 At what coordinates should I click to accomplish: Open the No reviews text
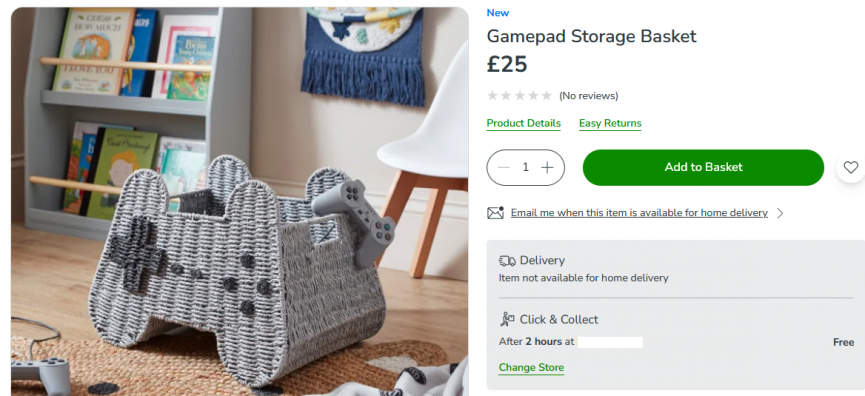coord(589,96)
